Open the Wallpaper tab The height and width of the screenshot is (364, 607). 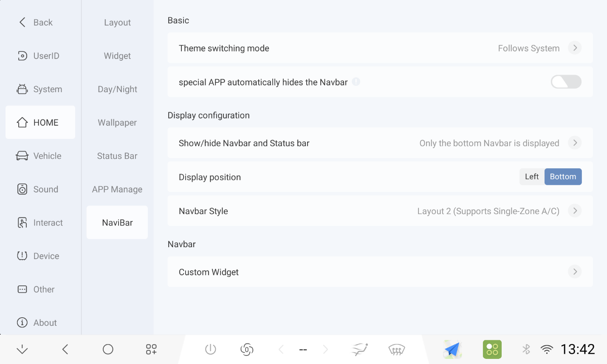point(117,122)
